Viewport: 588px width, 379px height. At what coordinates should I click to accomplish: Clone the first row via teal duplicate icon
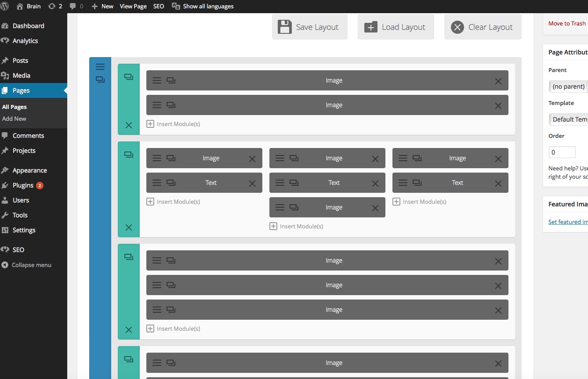pyautogui.click(x=129, y=77)
